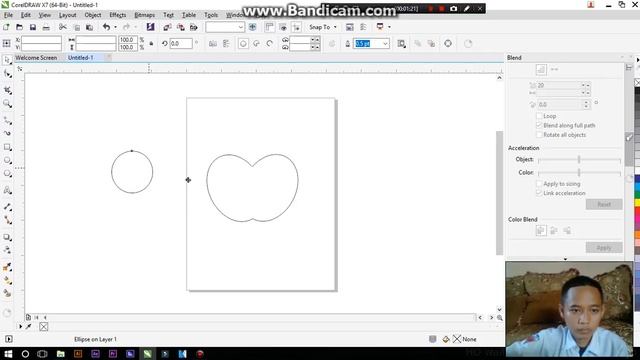
Task: Increase blend rotation angle stepper
Action: click(x=586, y=102)
